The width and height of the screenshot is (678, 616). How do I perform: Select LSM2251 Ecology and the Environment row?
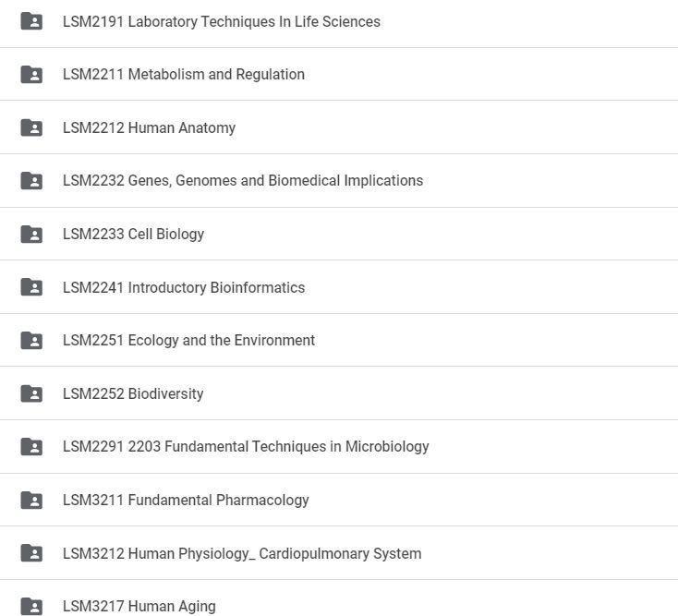(x=339, y=340)
